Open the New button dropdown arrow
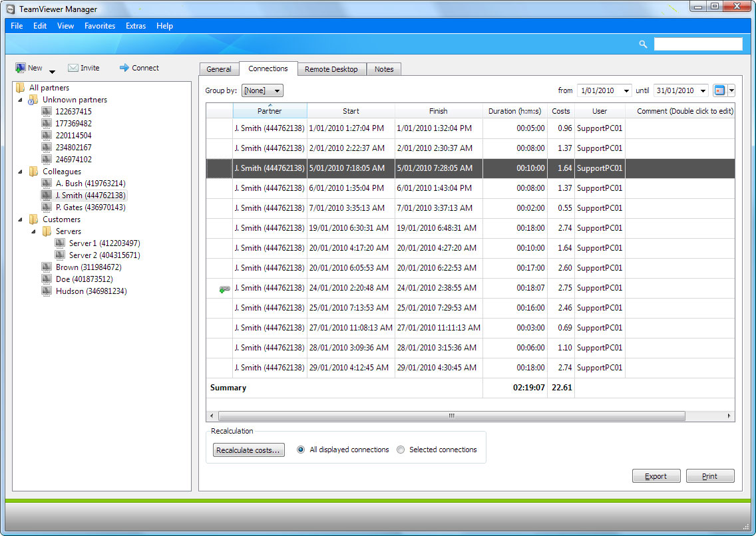 (x=52, y=72)
